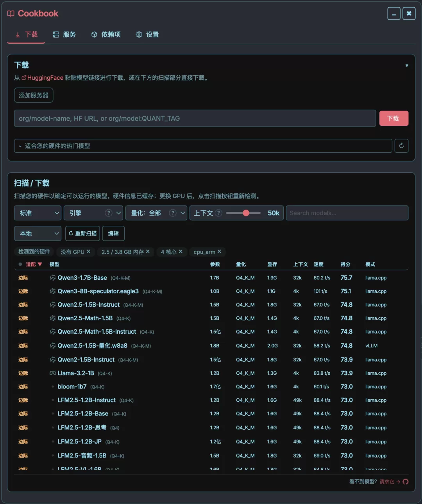This screenshot has width=422, height=504.
Task: Select the LFM2.5-1.2B-Instruct model name
Action: 86,400
